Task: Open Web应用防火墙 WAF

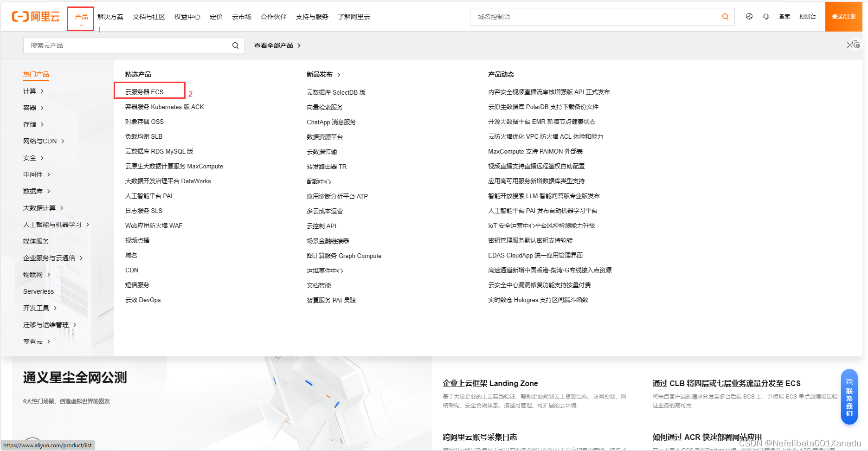Action: [x=154, y=225]
